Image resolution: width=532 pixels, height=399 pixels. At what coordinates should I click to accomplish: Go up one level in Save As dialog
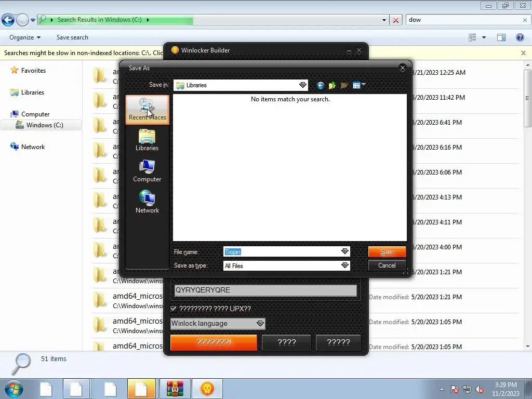332,86
